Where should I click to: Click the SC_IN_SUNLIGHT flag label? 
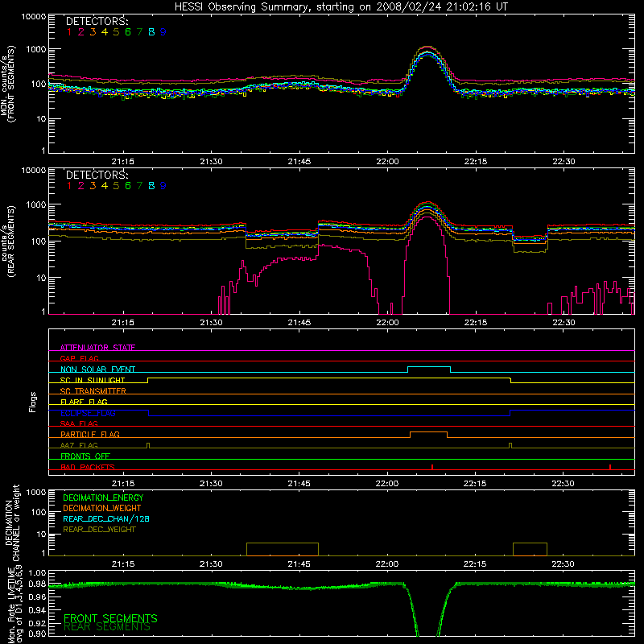point(93,380)
